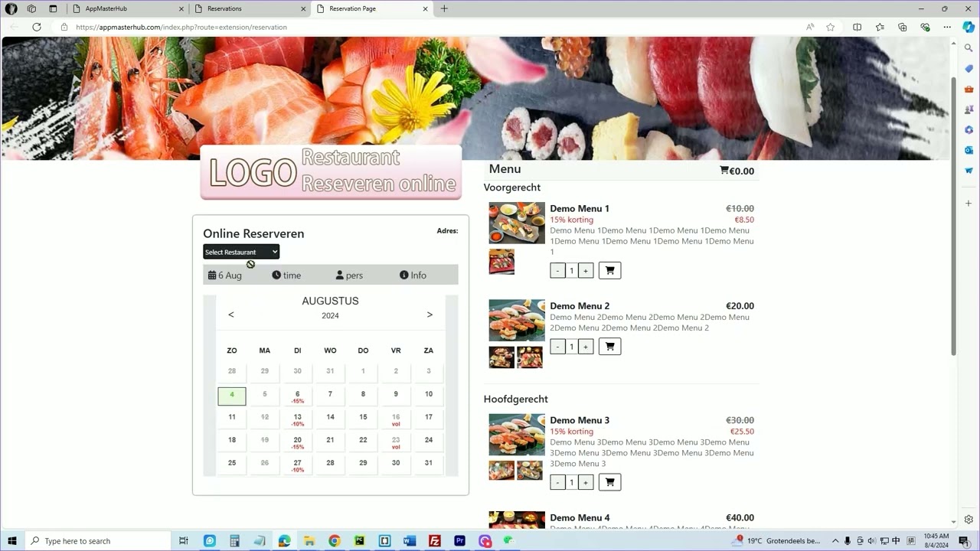
Task: Open File Explorer from taskbar
Action: pos(309,541)
